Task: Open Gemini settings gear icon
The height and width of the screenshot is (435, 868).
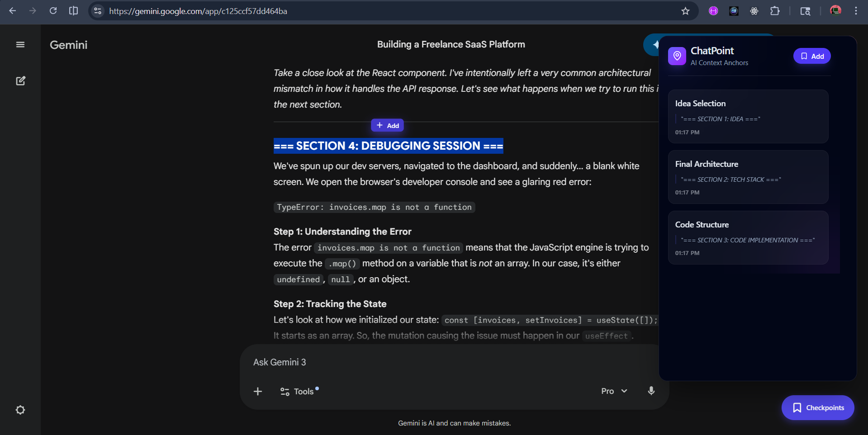Action: click(x=20, y=410)
